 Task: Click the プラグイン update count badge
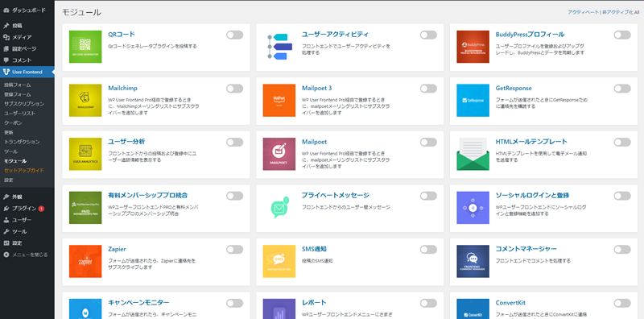[42, 209]
